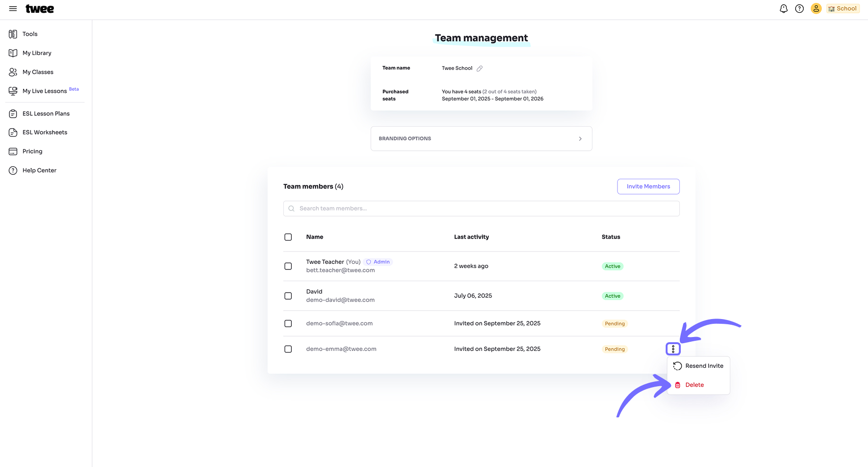868x467 pixels.
Task: Click the School plan badge
Action: (842, 9)
